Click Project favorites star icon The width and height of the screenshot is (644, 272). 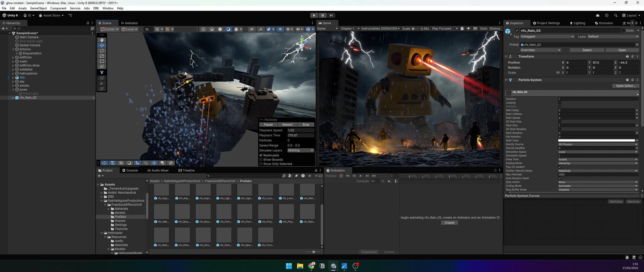309,176
